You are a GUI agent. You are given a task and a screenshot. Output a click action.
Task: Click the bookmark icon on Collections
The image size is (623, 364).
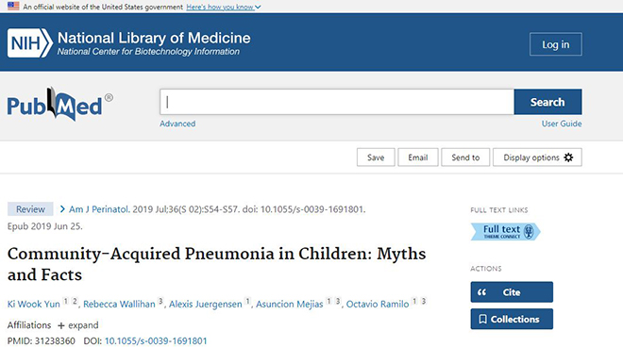(482, 319)
